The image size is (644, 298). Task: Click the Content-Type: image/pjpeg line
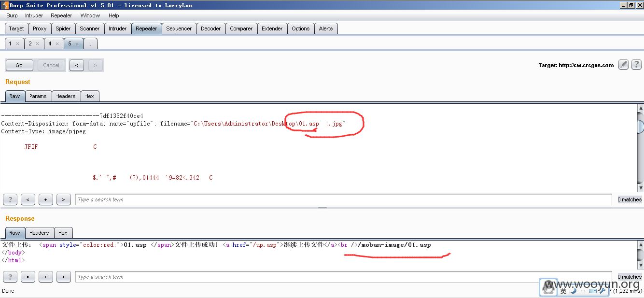[43, 131]
